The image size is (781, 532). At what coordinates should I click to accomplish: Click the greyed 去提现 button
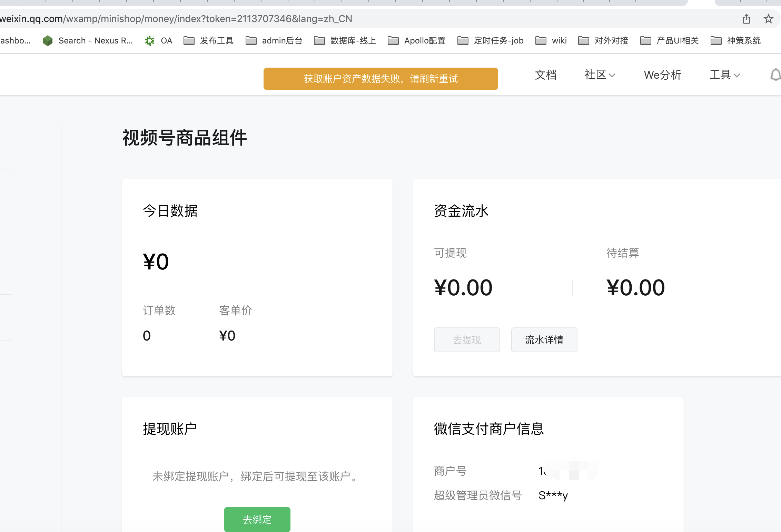[467, 340]
